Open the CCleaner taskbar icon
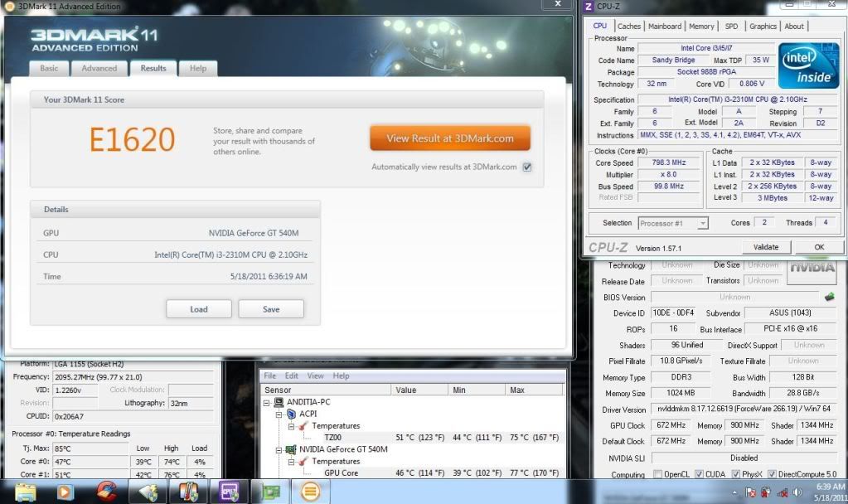 [x=107, y=492]
